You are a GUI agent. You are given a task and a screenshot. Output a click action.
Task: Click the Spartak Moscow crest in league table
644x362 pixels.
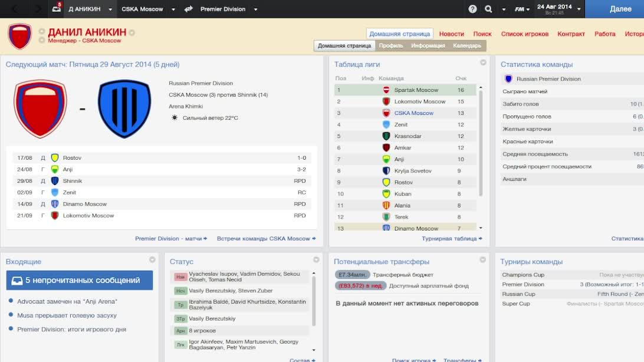pyautogui.click(x=386, y=90)
